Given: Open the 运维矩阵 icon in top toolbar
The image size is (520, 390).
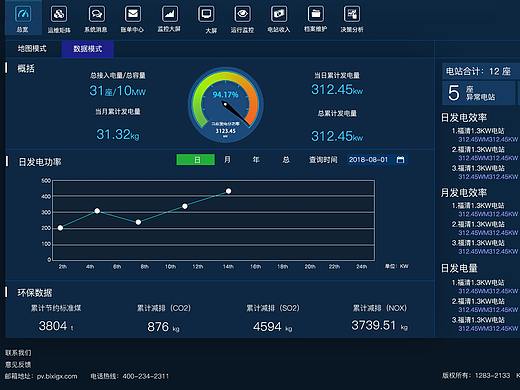Looking at the screenshot, I should (x=59, y=14).
